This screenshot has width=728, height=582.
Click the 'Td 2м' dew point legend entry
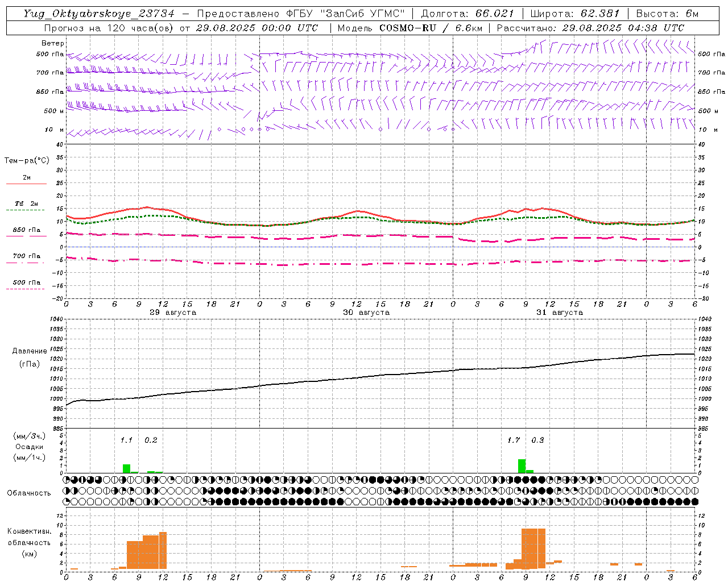pos(26,203)
